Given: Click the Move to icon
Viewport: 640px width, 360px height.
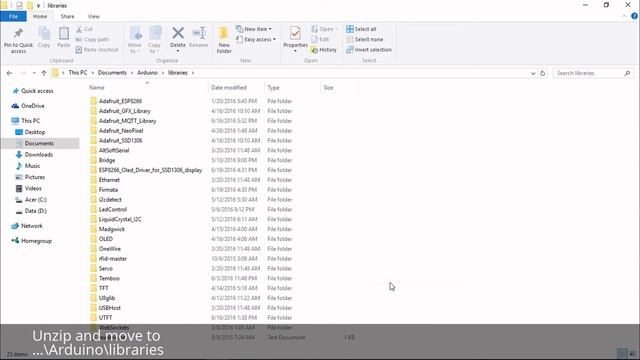Looking at the screenshot, I should pos(135,33).
